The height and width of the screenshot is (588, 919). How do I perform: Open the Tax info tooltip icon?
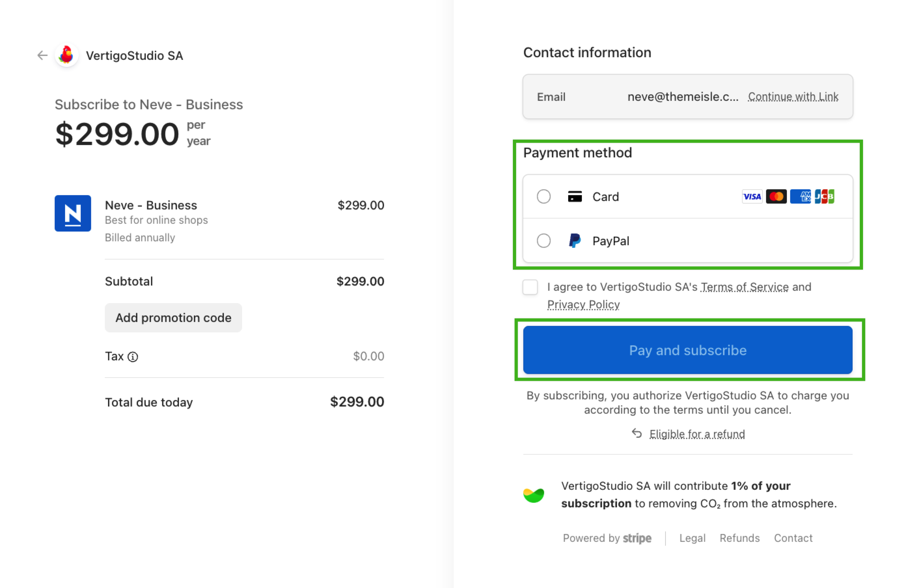point(132,357)
